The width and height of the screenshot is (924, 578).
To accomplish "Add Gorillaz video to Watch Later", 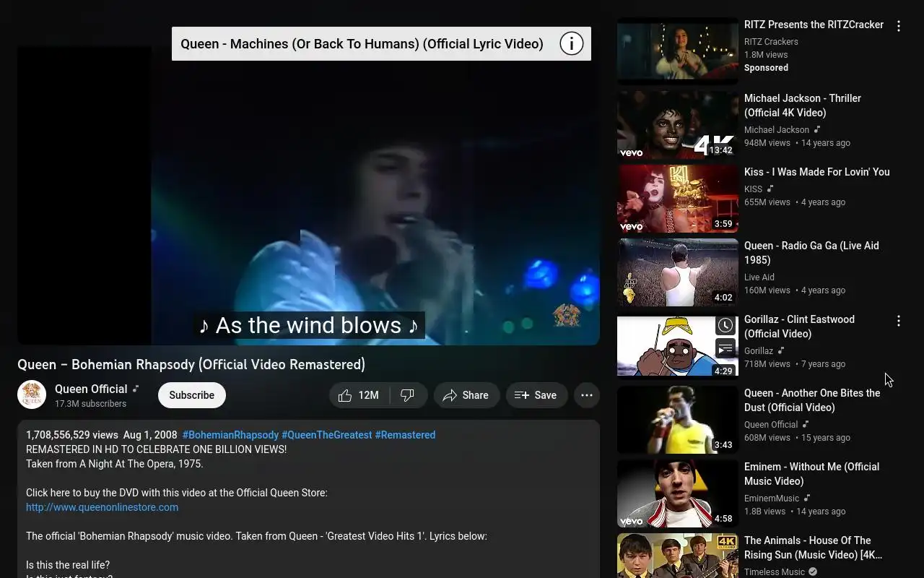I will 725,325.
